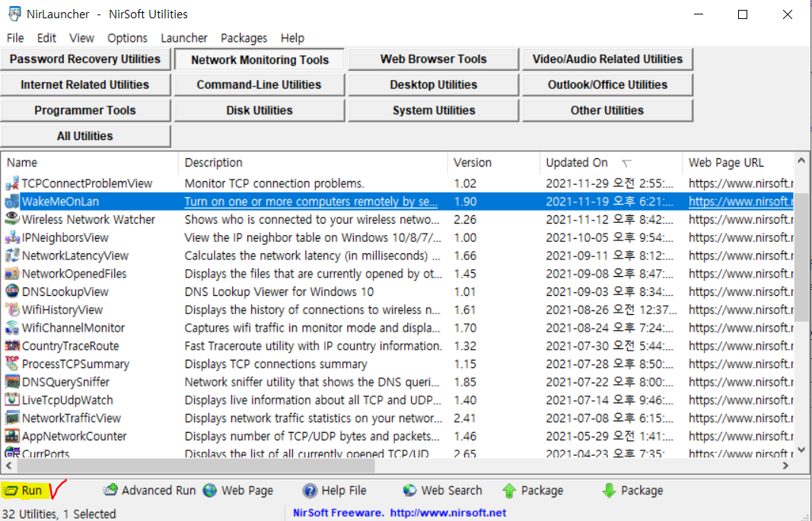Click the DNSLookupView globe icon
Screen dimensions: 812x521
(12, 292)
